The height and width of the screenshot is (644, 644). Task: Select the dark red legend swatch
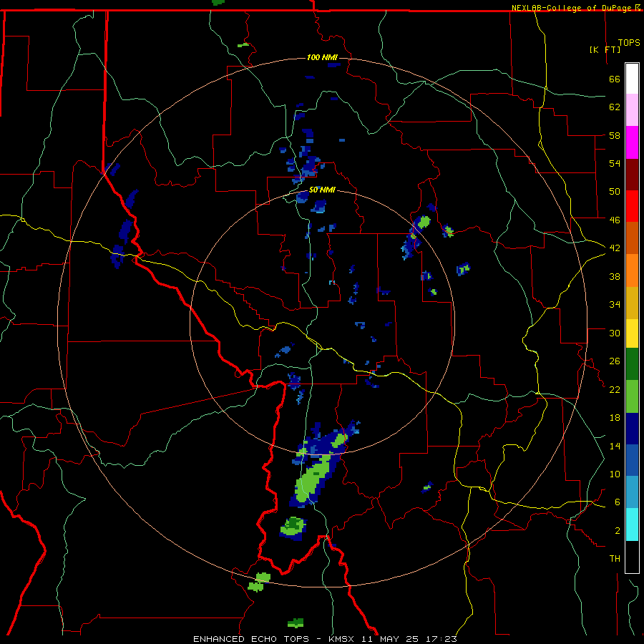coord(632,174)
